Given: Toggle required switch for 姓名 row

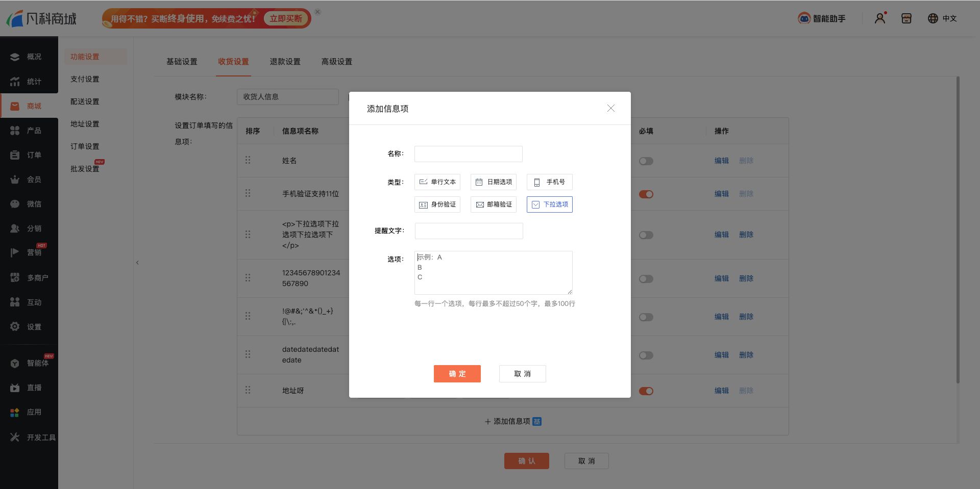Looking at the screenshot, I should (x=646, y=161).
